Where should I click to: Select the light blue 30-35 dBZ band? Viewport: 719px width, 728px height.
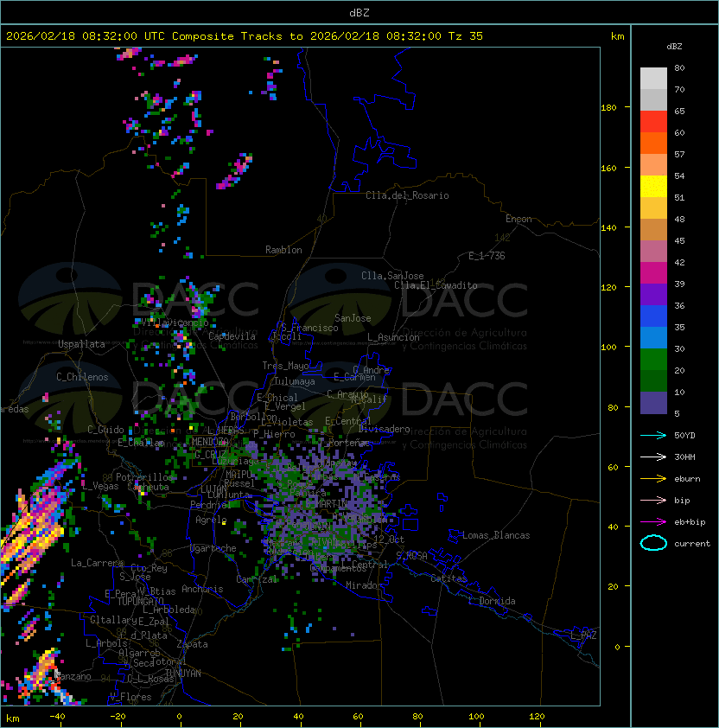(x=653, y=337)
